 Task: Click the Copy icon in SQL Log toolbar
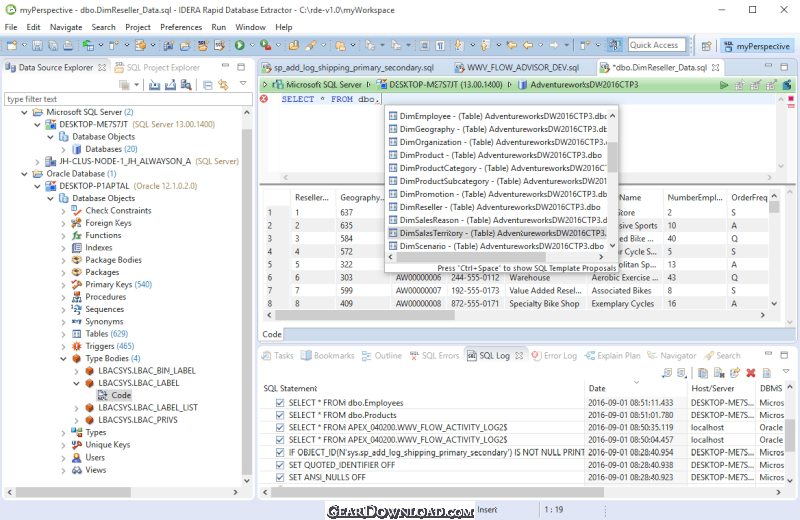click(703, 373)
